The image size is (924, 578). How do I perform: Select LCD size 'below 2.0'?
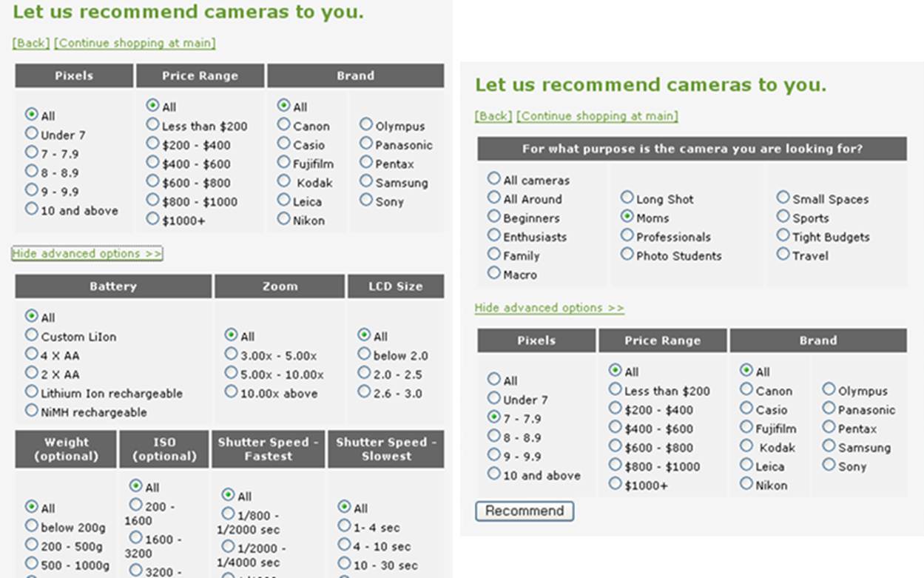tap(363, 354)
